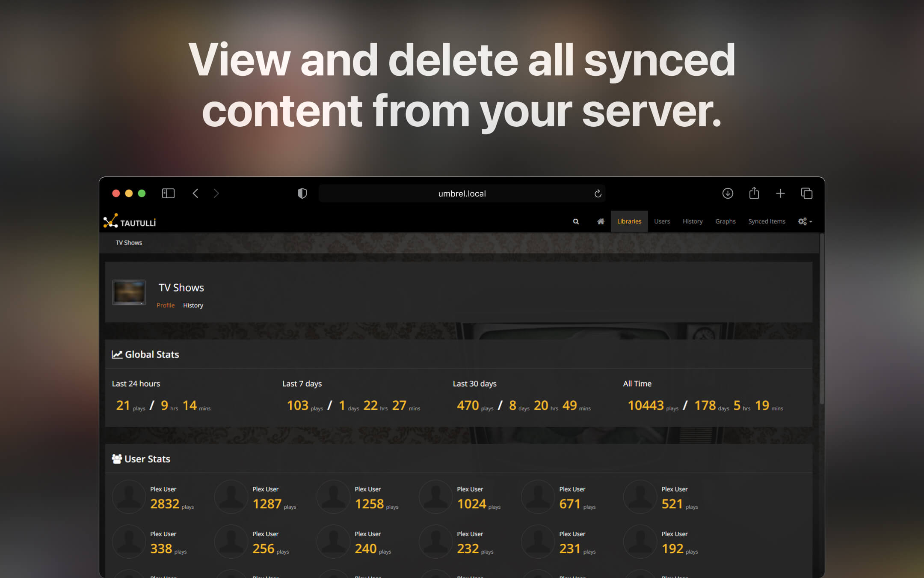Select the Profile link under TV Shows
The image size is (924, 578).
[x=166, y=305]
